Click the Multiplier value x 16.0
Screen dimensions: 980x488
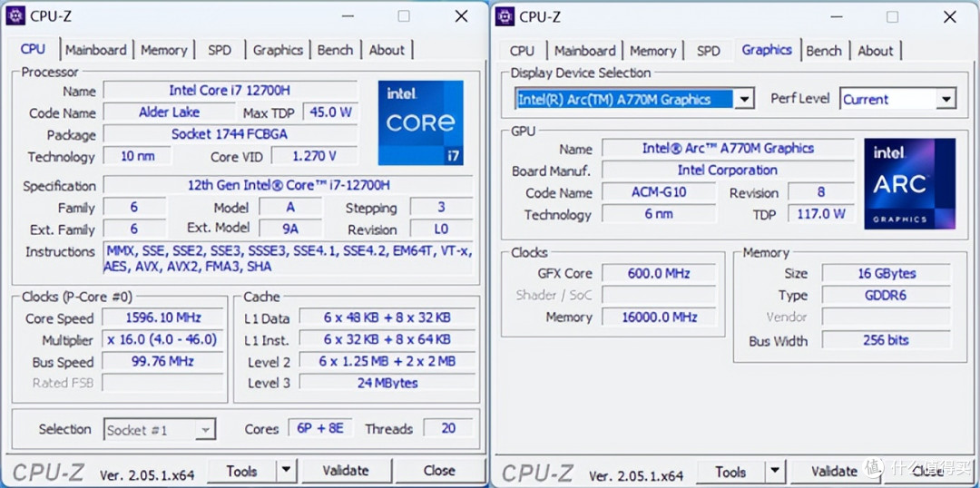pyautogui.click(x=162, y=340)
